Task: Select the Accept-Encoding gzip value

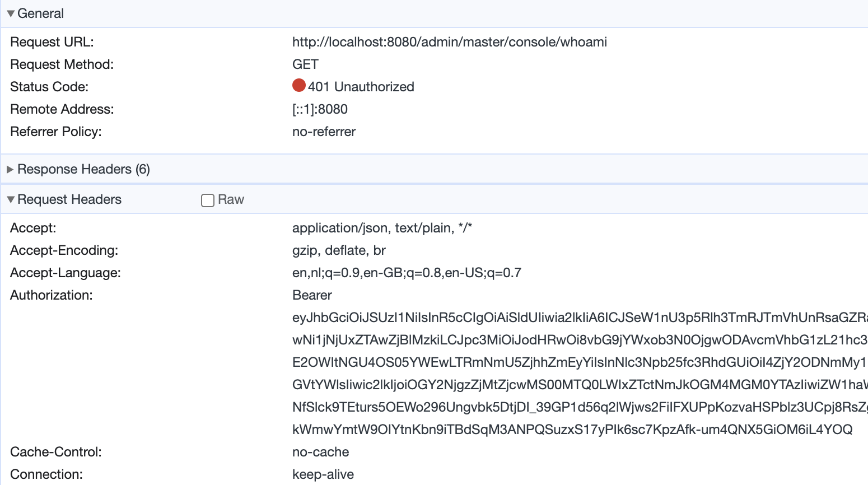Action: (x=339, y=250)
